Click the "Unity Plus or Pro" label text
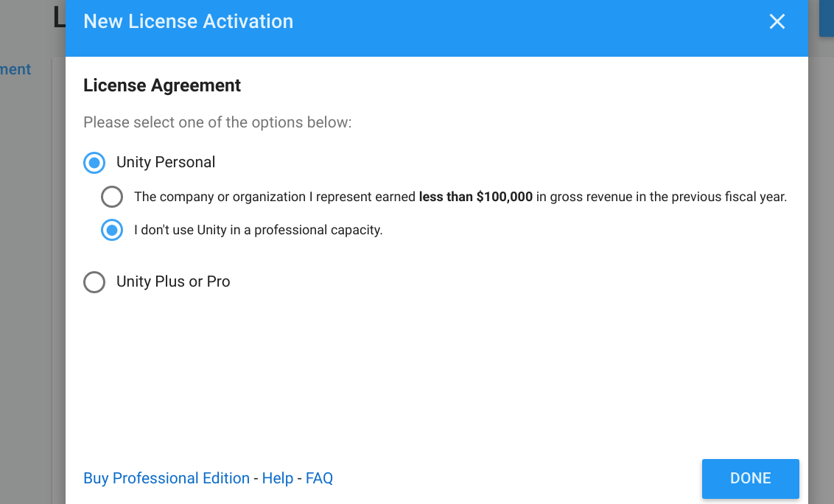 173,281
